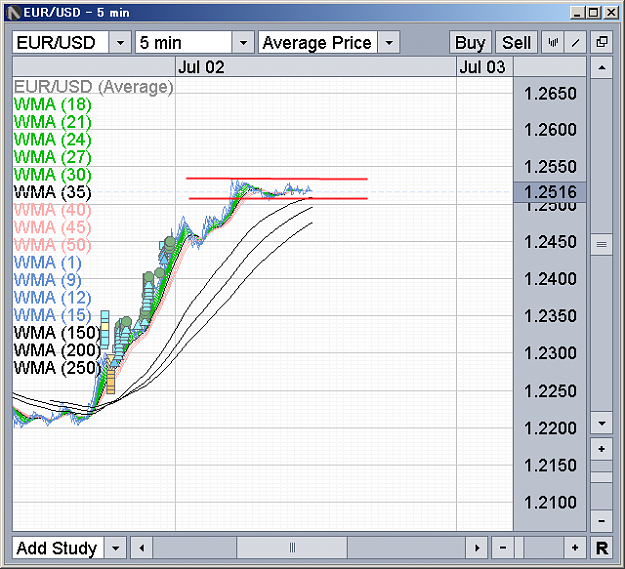Zoom in time axis plus button
This screenshot has width=625, height=569.
tap(574, 548)
